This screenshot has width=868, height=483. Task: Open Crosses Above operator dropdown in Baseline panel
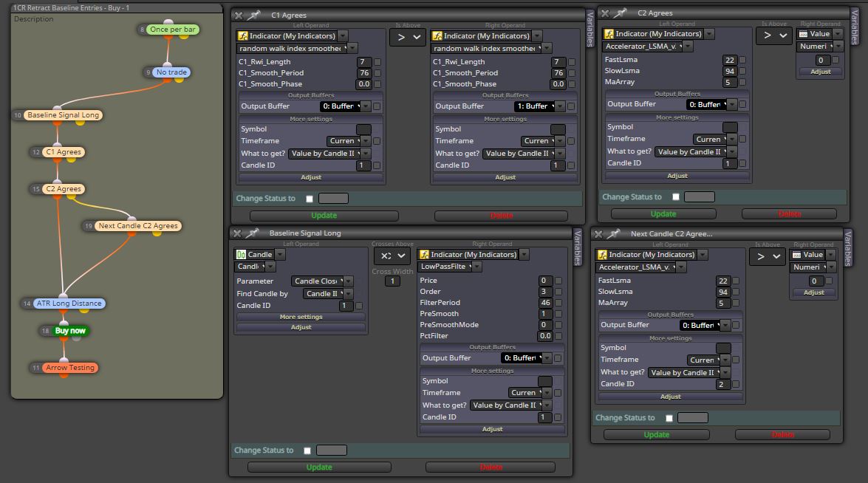pos(392,256)
